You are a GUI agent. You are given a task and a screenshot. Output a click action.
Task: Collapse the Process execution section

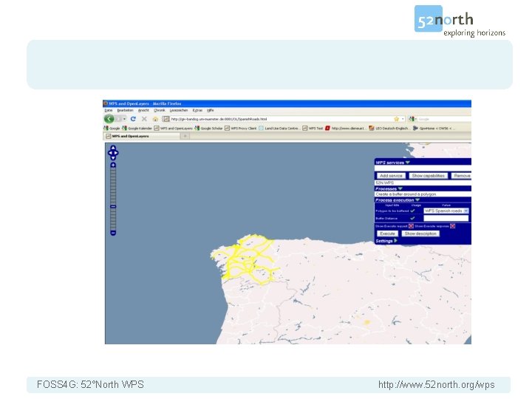[x=417, y=199]
